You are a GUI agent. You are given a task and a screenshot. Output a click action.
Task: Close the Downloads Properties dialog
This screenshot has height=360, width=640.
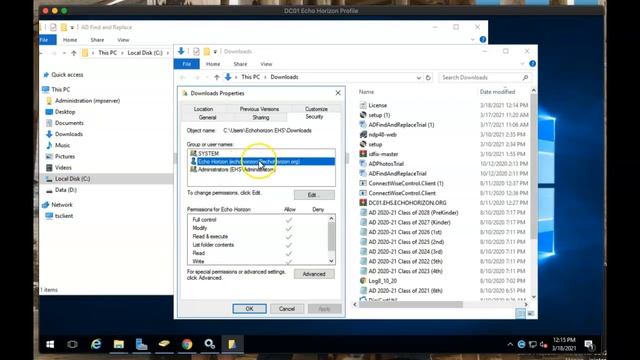point(338,93)
